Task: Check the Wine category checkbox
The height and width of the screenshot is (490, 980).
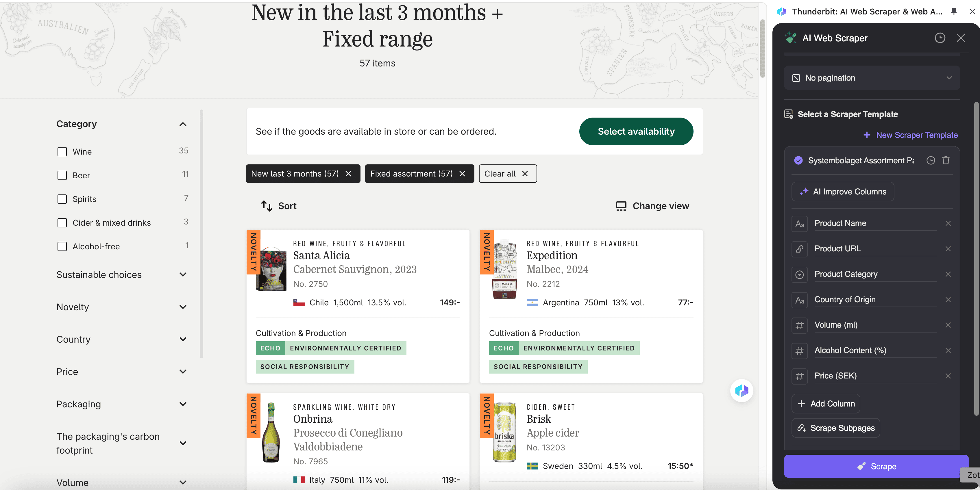Action: [62, 152]
